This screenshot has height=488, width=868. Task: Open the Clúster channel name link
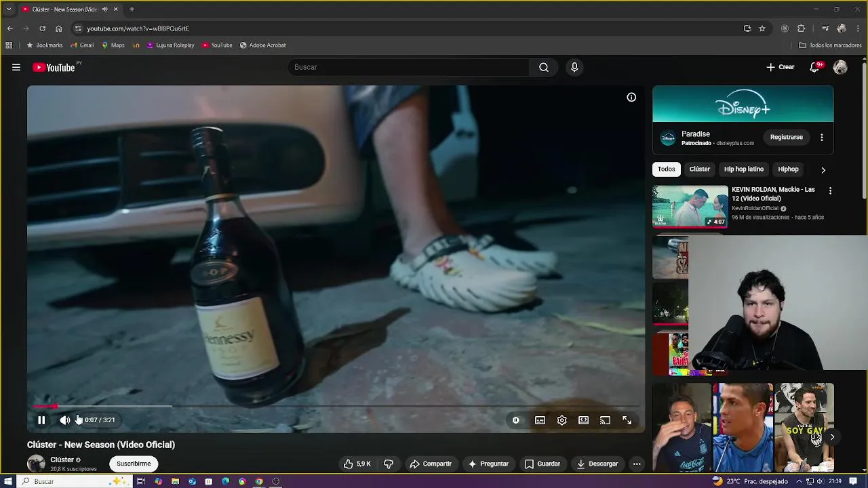point(62,460)
